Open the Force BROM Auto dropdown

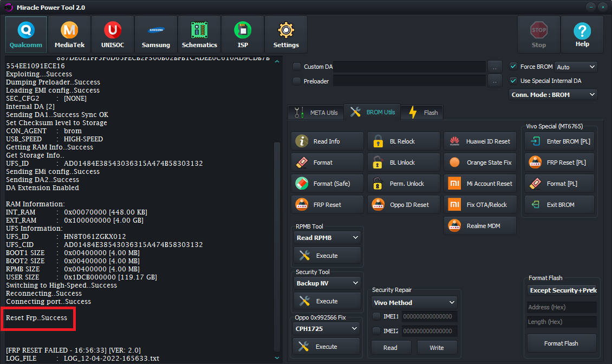pos(576,67)
